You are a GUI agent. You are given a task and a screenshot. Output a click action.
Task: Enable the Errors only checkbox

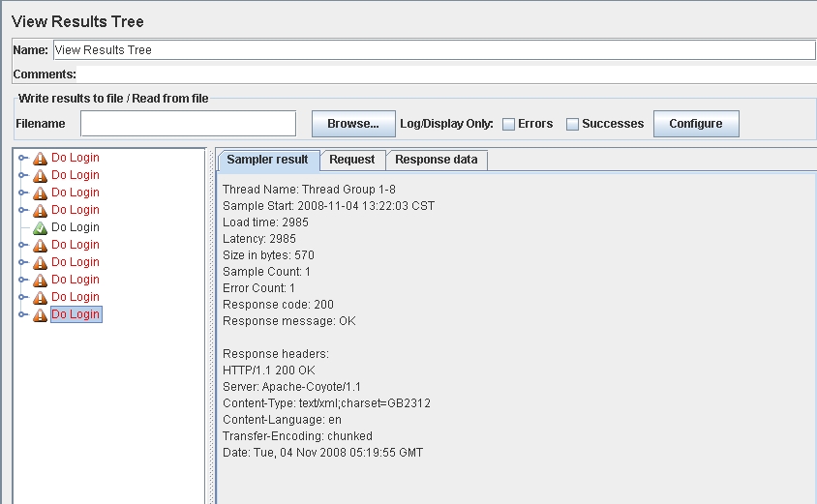(x=508, y=124)
